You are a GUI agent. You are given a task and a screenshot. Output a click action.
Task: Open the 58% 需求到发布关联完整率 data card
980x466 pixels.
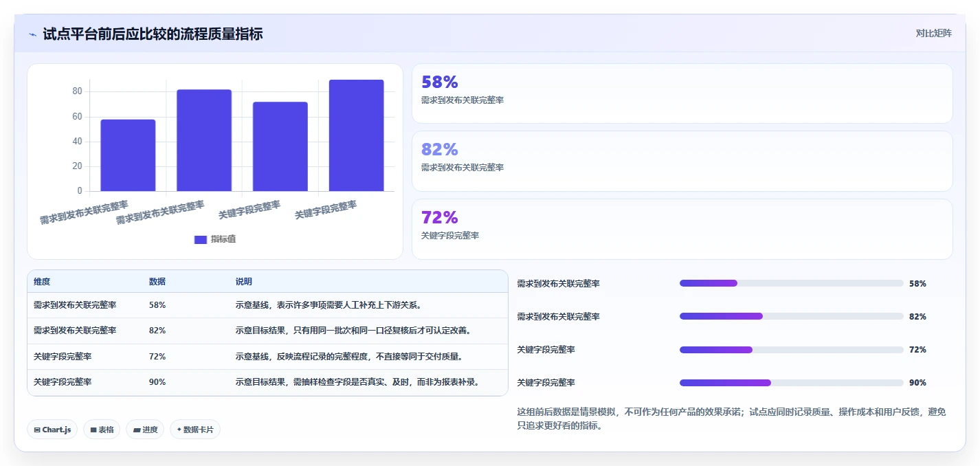coord(682,93)
